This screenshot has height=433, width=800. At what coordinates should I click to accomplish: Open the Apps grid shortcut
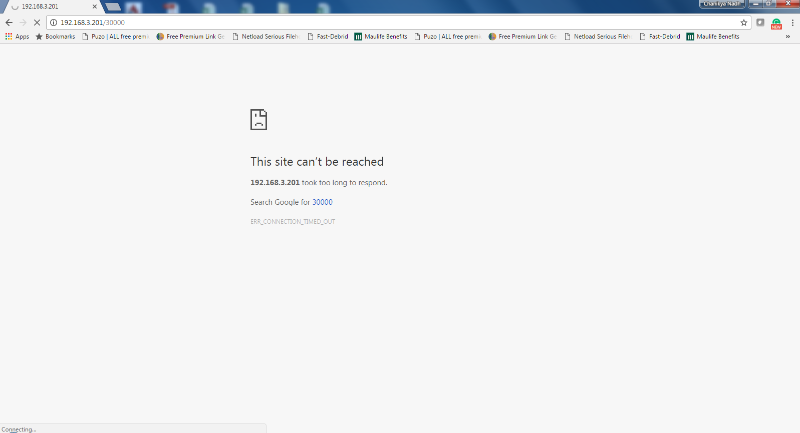point(17,36)
